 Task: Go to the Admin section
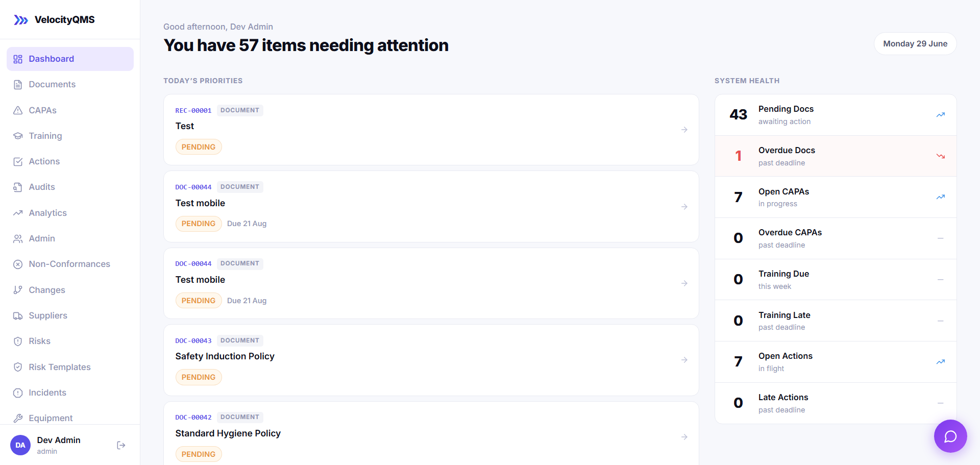pyautogui.click(x=70, y=238)
